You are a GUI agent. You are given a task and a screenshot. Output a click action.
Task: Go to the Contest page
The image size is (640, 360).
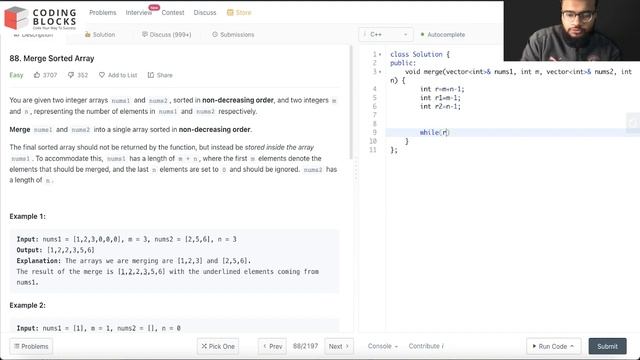pos(173,13)
